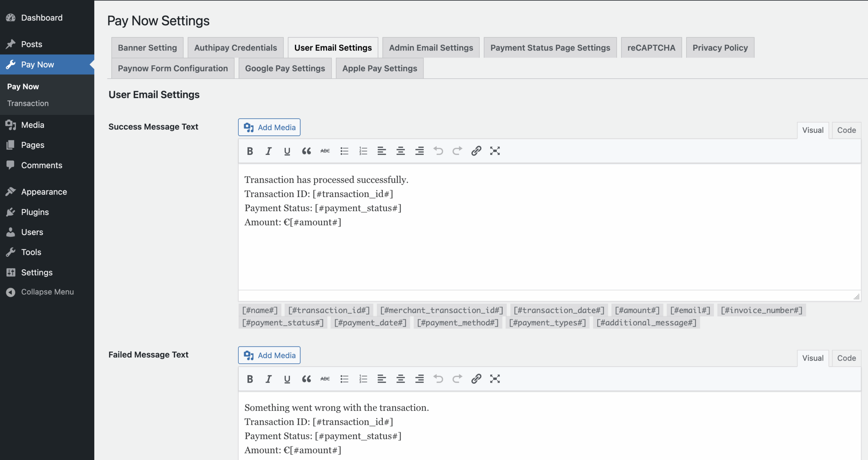Click the [#additional_message#] placeholder tag
Viewport: 868px width, 460px height.
[646, 323]
